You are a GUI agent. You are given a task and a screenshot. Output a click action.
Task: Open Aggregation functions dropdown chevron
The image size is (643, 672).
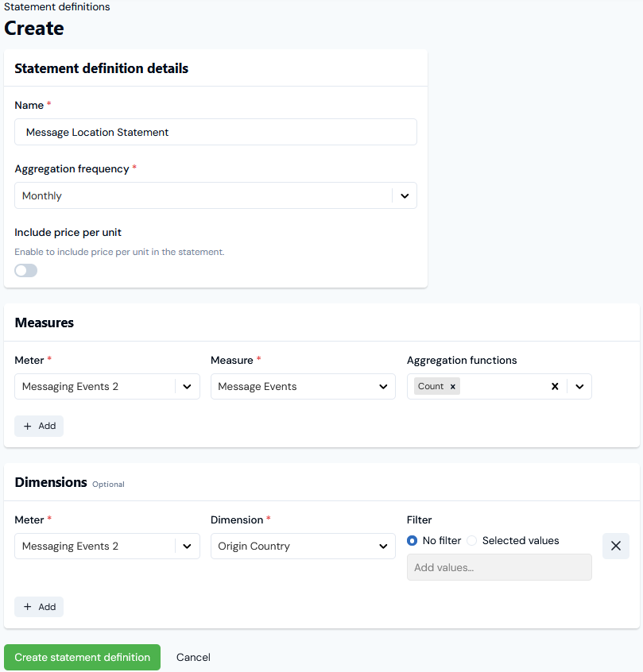pos(580,387)
